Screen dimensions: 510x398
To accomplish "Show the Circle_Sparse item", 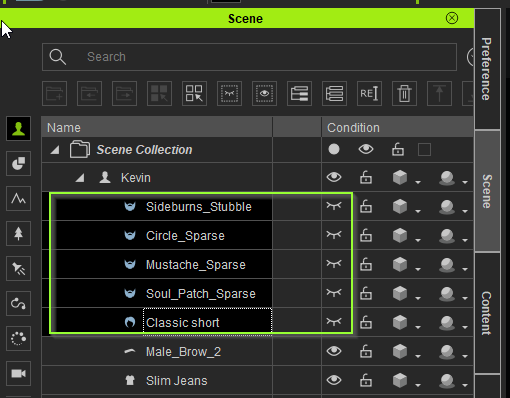I will (334, 235).
